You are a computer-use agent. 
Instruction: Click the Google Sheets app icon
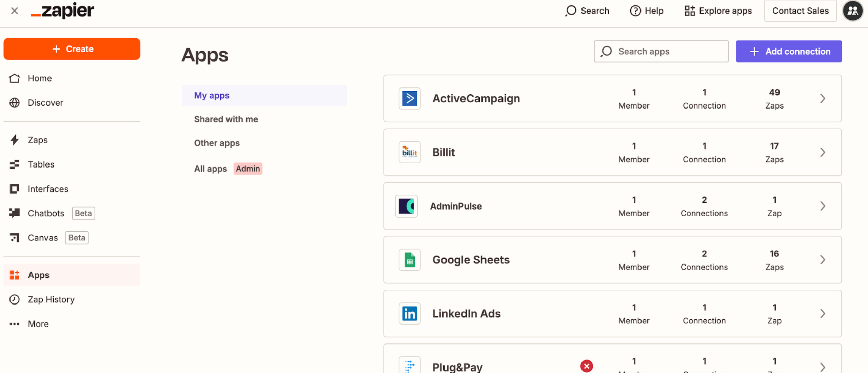409,259
